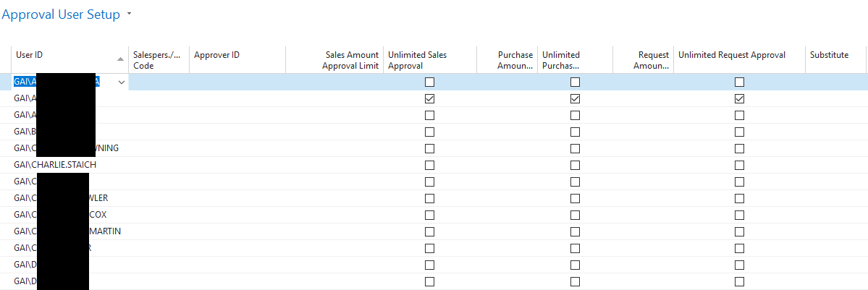Image resolution: width=868 pixels, height=290 pixels.
Task: Click the Unlimited Sales Approval column header
Action: 429,60
